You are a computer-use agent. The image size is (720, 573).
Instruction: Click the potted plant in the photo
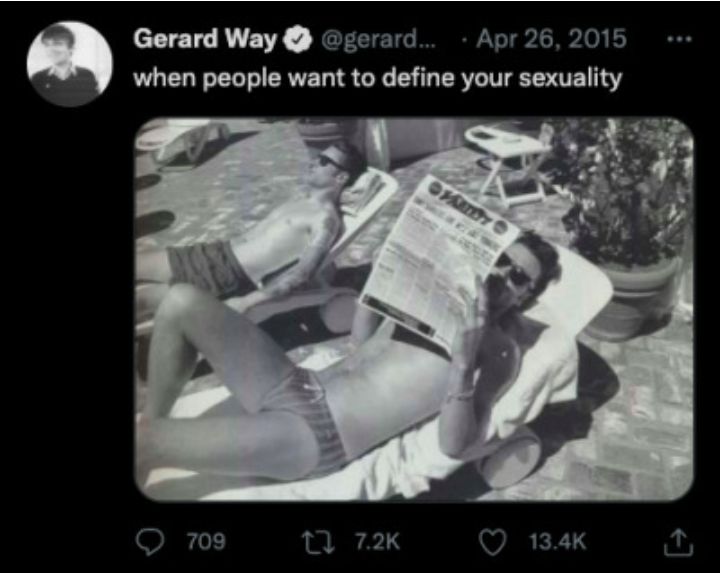631,225
